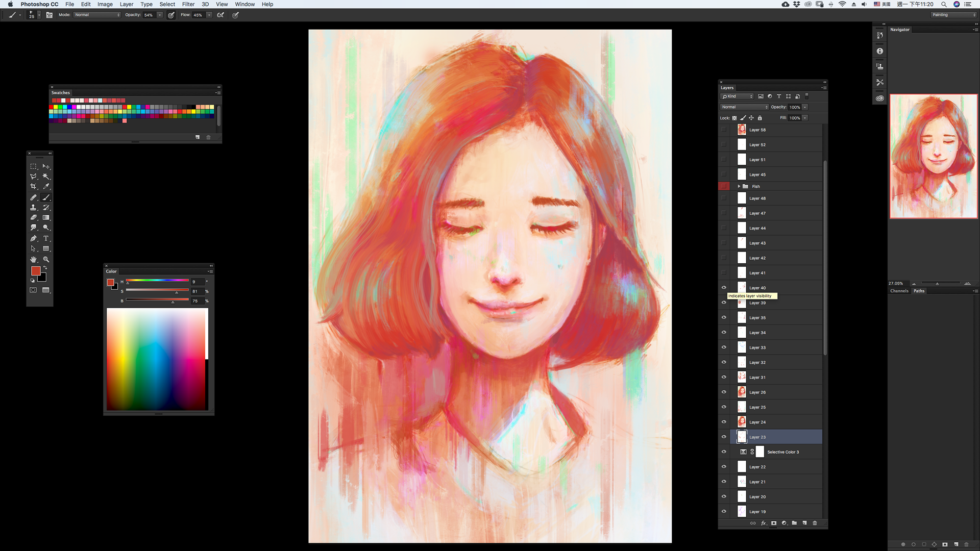Image resolution: width=980 pixels, height=551 pixels.
Task: Select the Hand tool
Action: 34,260
